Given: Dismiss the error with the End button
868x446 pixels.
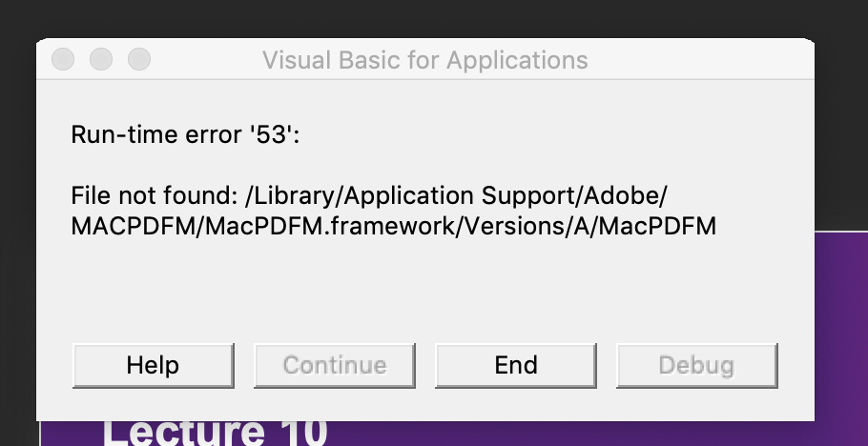Looking at the screenshot, I should [x=516, y=365].
